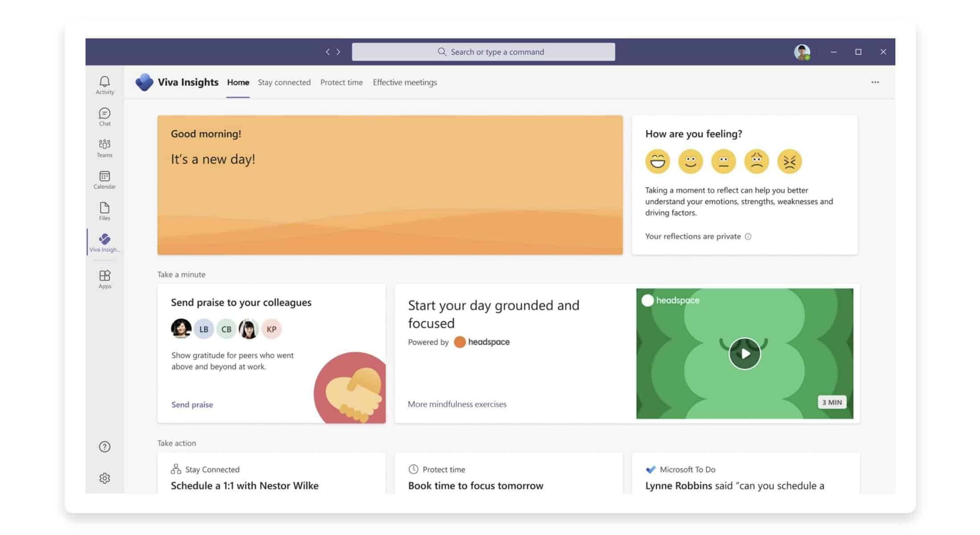
Task: Select the fourth colleague photo avatar
Action: coord(249,329)
